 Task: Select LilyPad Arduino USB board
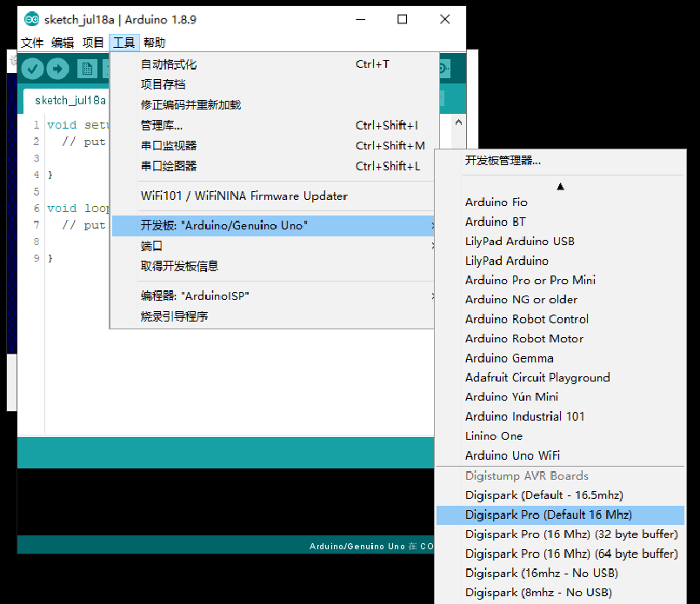click(560, 242)
